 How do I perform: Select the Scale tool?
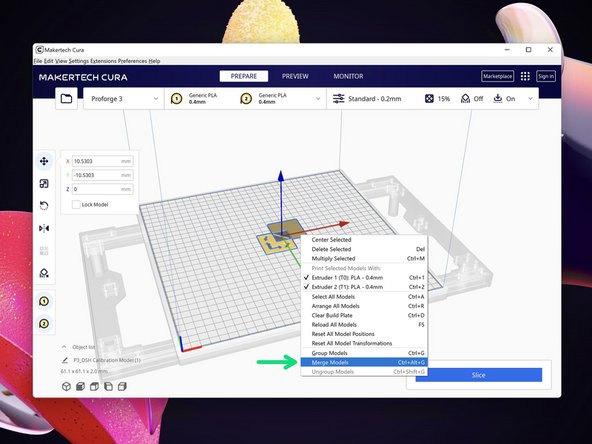tap(44, 183)
